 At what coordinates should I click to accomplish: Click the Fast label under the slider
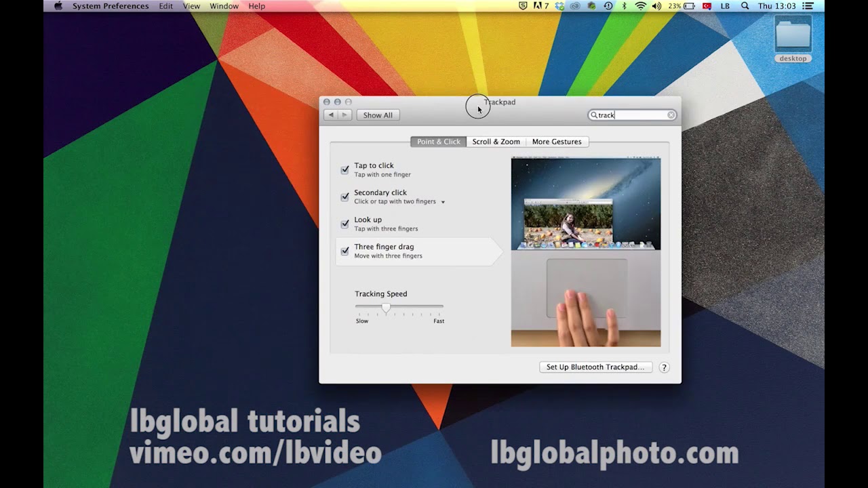tap(439, 321)
